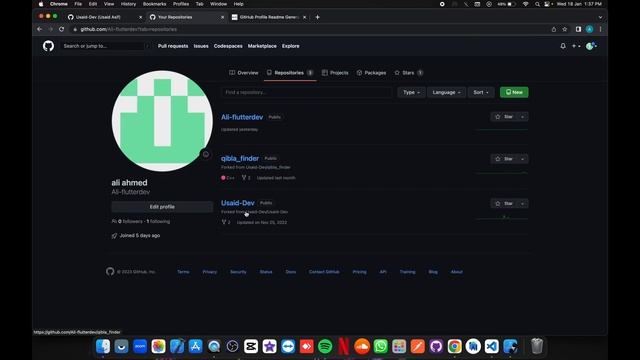Open the Ali-flutterdev repository link

(x=242, y=117)
